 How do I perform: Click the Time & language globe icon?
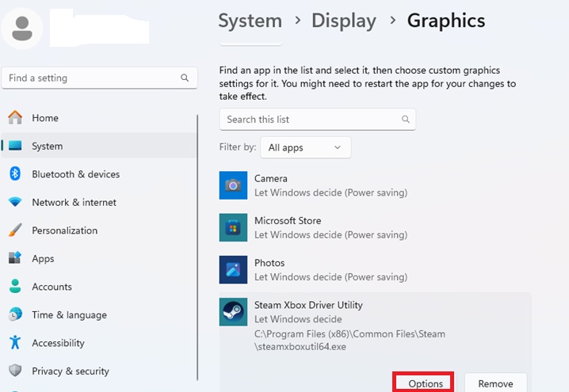coord(15,314)
